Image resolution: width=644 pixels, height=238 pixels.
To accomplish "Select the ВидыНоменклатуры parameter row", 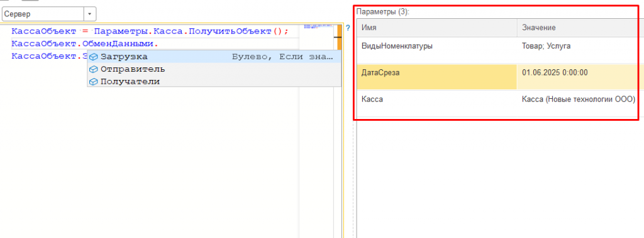I will [500, 50].
